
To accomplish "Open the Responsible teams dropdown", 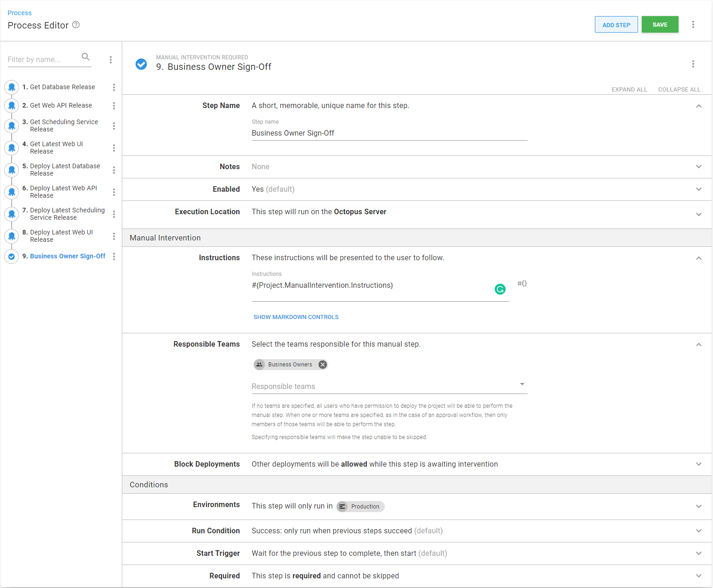I will click(x=522, y=385).
